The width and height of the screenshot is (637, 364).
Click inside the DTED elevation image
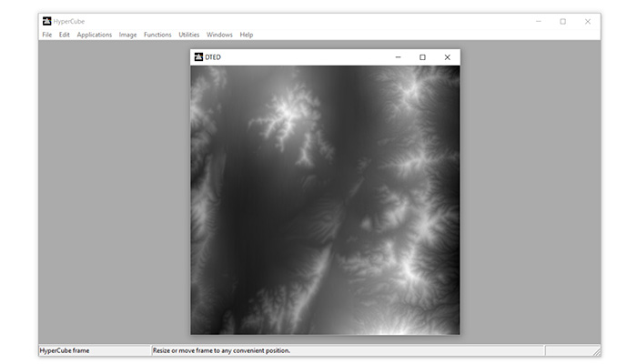(325, 200)
